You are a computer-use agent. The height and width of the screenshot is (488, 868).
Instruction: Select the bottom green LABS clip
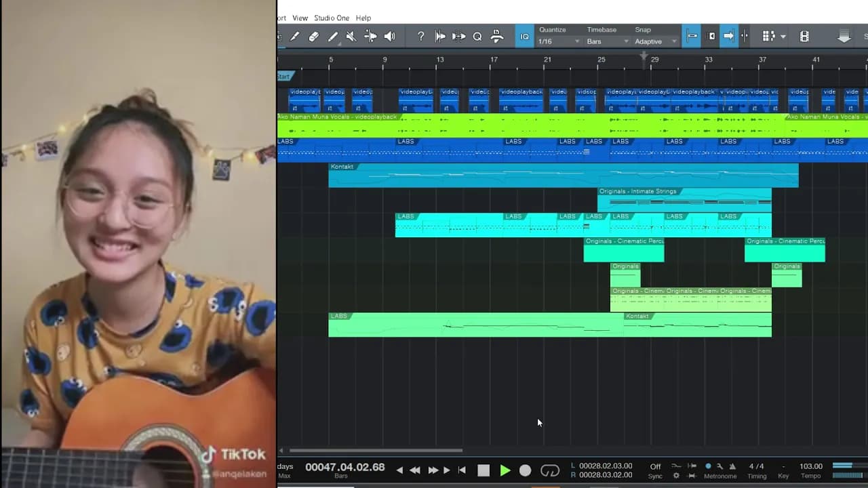tap(476, 325)
